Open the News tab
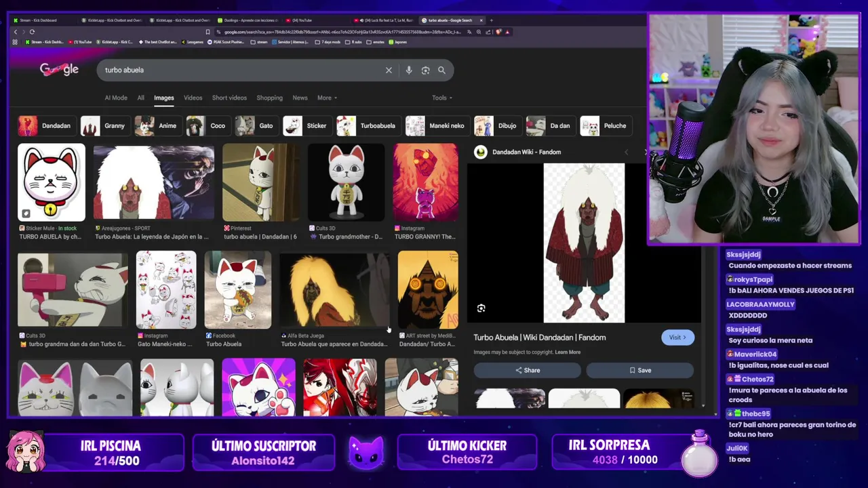The height and width of the screenshot is (488, 868). (300, 98)
